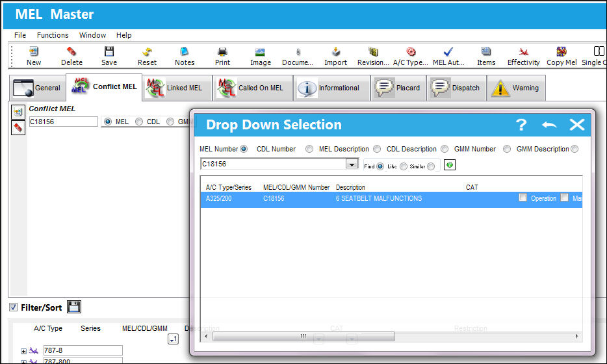607x364 pixels.
Task: Click the CAT column header in results
Action: tap(472, 187)
